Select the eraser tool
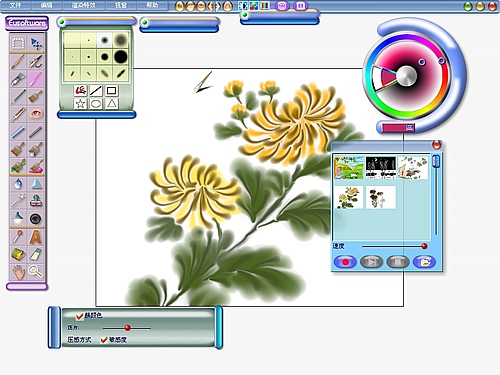This screenshot has width=500, height=375. pyautogui.click(x=36, y=254)
